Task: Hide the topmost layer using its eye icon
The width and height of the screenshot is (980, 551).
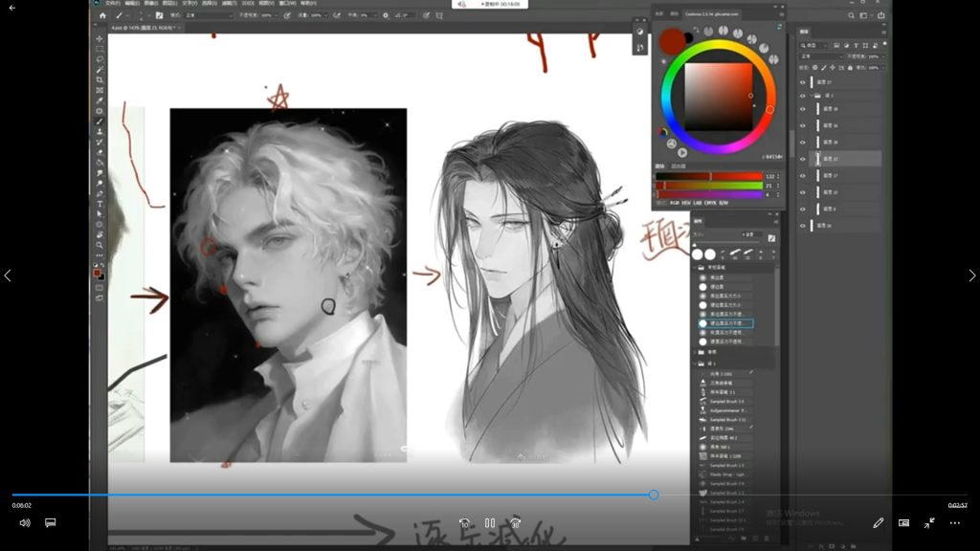Action: click(x=803, y=83)
